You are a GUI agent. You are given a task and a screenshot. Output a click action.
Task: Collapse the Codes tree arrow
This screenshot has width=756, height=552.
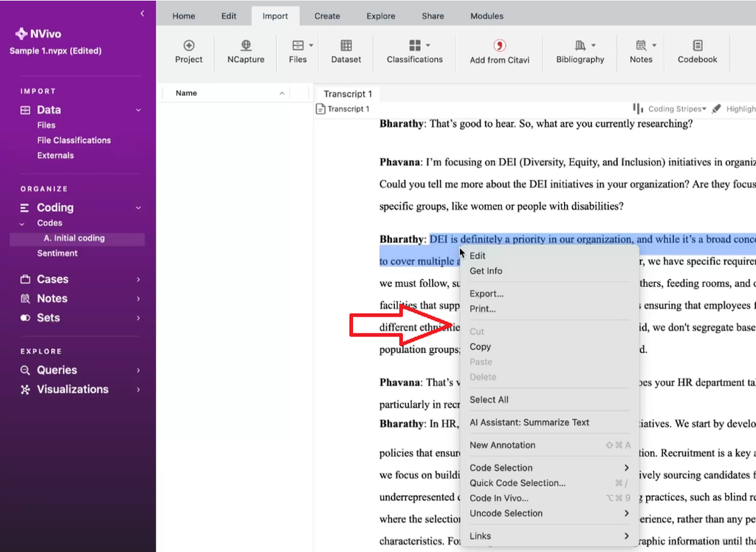point(21,224)
